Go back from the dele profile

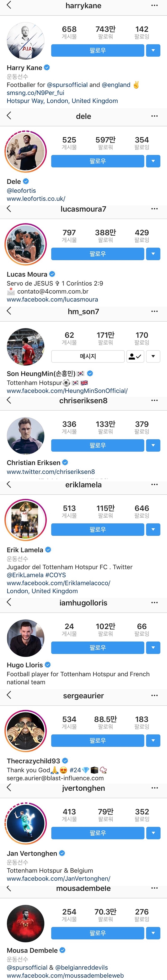9,116
